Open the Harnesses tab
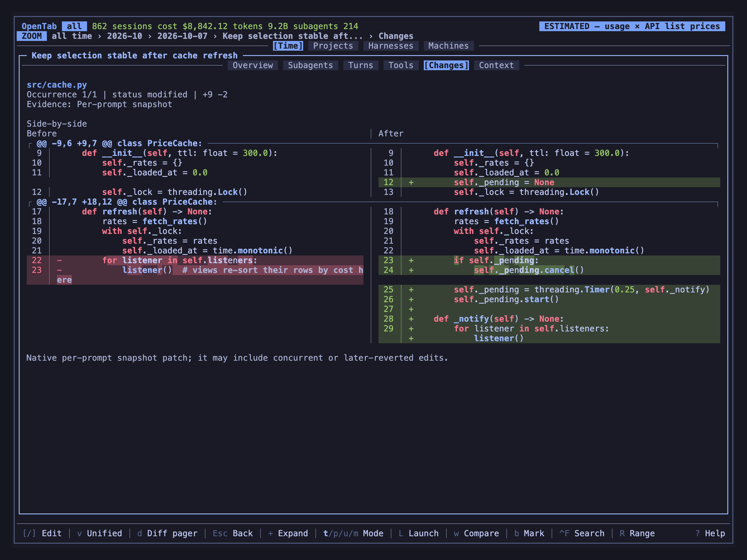The width and height of the screenshot is (747, 560). coord(391,46)
